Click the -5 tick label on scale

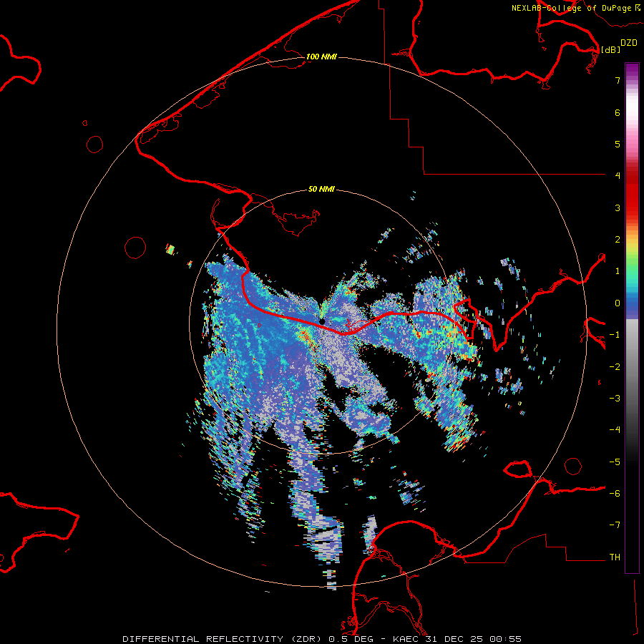coord(615,462)
